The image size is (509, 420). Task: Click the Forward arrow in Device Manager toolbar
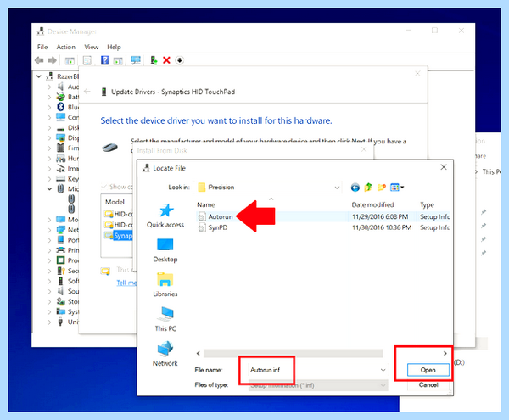click(x=52, y=60)
